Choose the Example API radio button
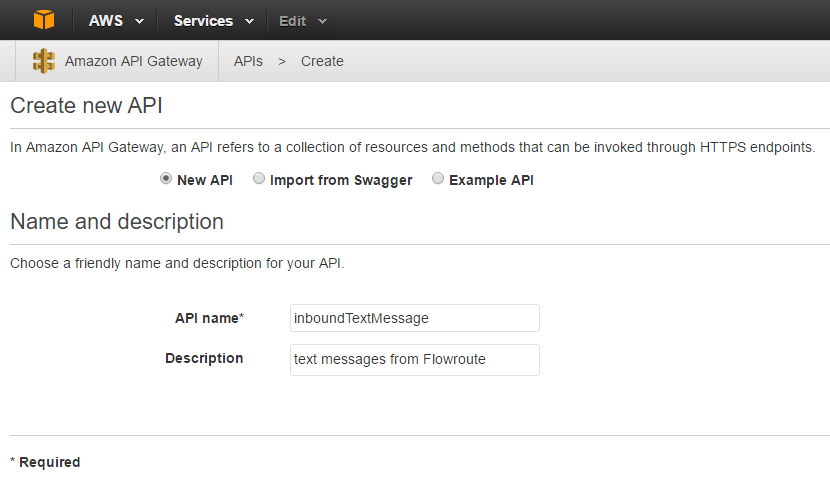 (x=438, y=178)
